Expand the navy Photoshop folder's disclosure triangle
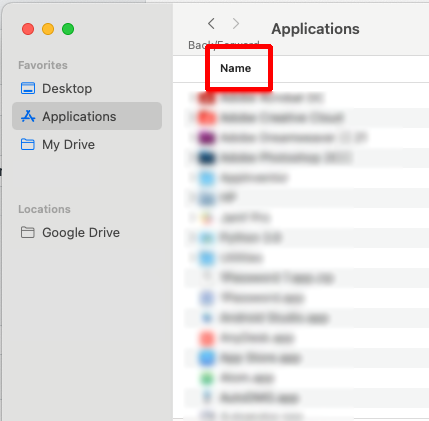429x421 pixels. pyautogui.click(x=192, y=158)
